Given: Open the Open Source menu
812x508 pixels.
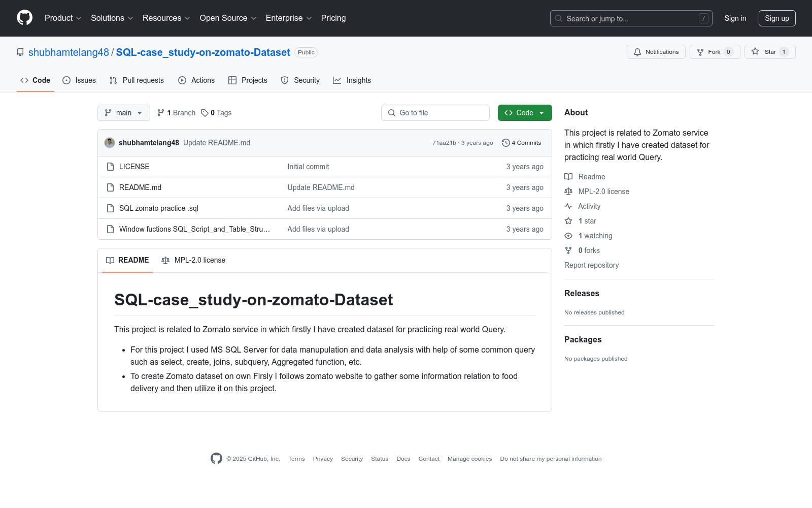Looking at the screenshot, I should tap(228, 18).
